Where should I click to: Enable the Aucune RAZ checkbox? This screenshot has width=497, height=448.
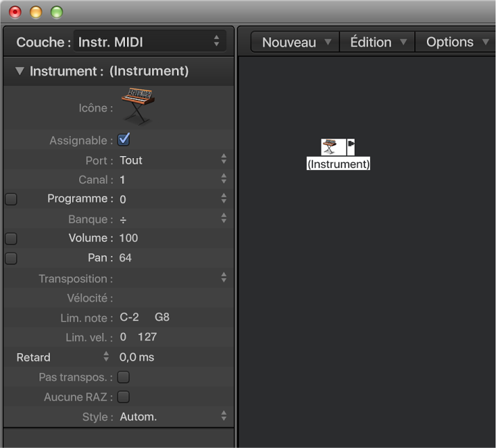124,397
